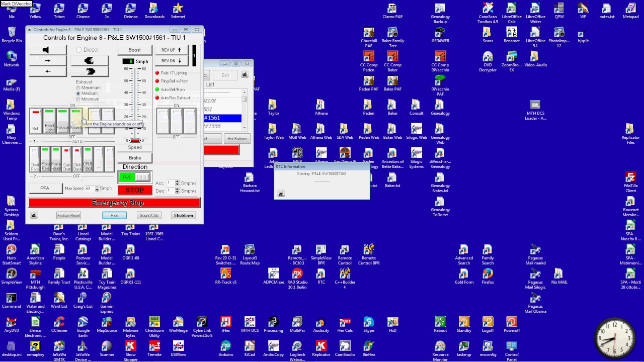Viewport: 644px width, 362px height.
Task: Click the REV UP button
Action: tap(171, 50)
